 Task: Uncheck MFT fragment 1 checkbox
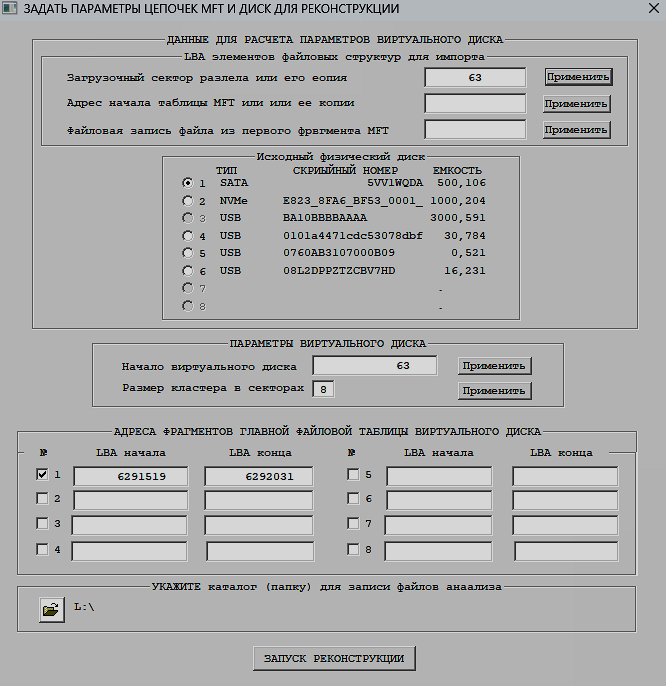coord(42,476)
